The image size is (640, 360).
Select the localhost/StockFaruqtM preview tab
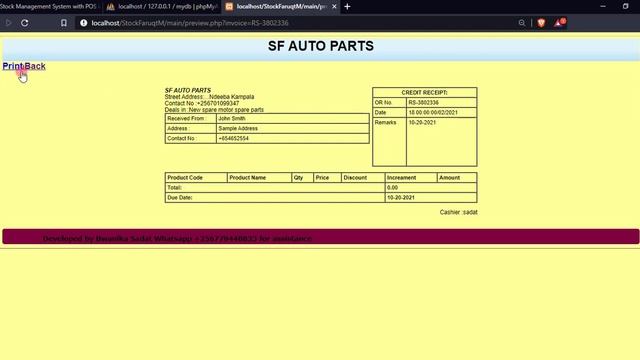point(281,7)
